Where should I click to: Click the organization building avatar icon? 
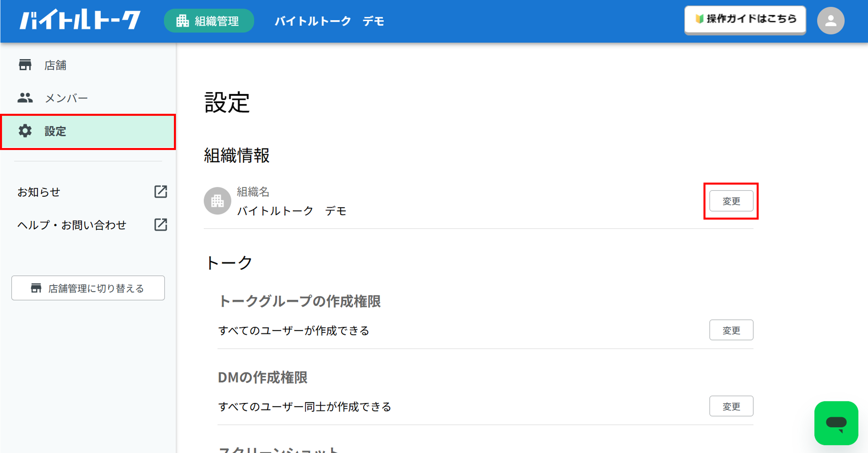217,201
